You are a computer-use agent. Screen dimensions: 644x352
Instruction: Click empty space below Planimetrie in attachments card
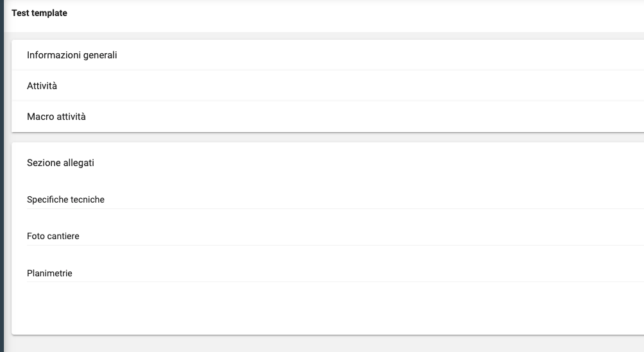point(321,308)
